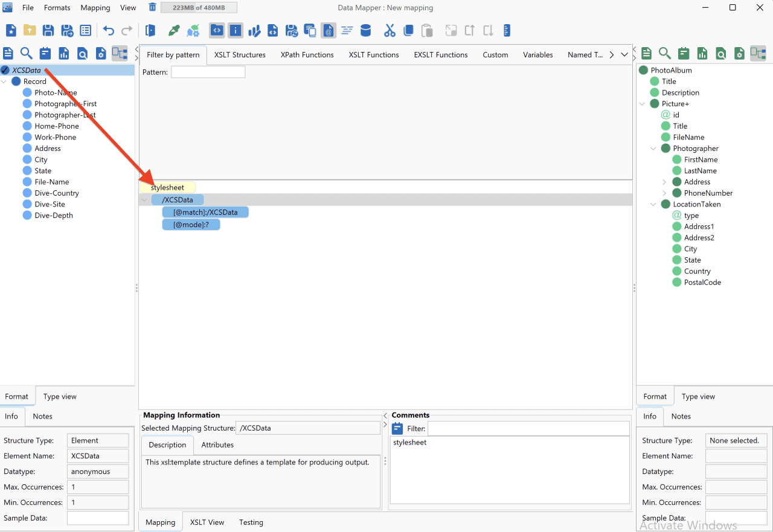This screenshot has width=773, height=532.
Task: Click the bar chart toolbar icon
Action: pos(254,30)
